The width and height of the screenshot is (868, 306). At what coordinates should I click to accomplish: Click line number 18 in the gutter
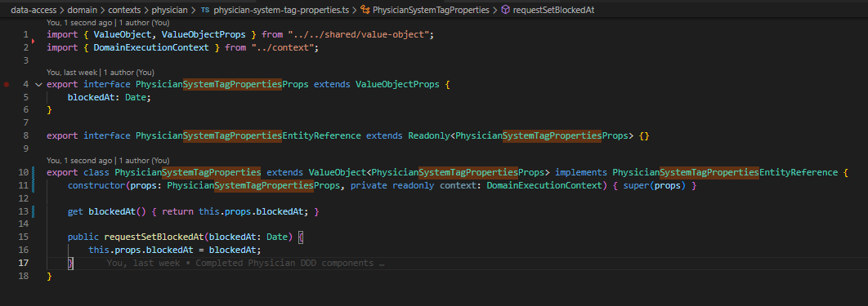coord(23,276)
